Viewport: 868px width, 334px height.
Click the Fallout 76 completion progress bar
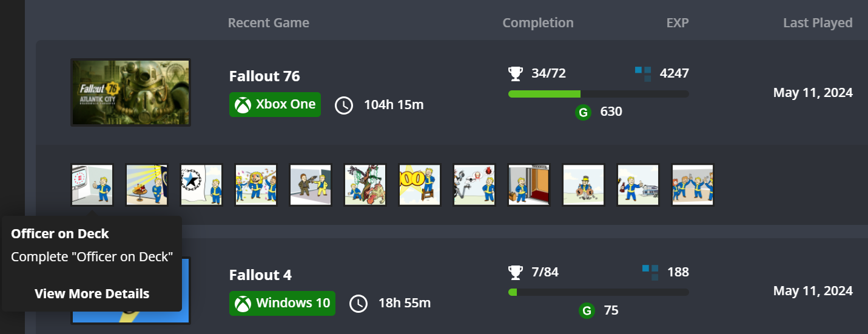598,94
